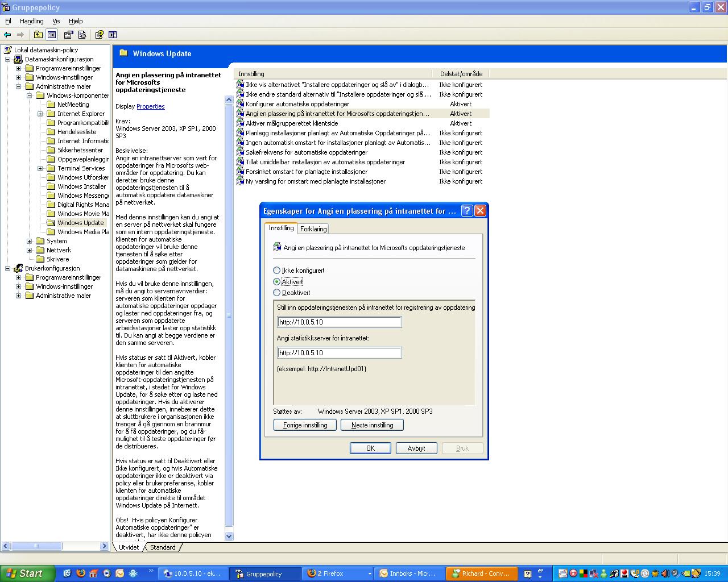Expand the Terminal Services tree node
Viewport: 728px width, 582px height.
[40, 168]
